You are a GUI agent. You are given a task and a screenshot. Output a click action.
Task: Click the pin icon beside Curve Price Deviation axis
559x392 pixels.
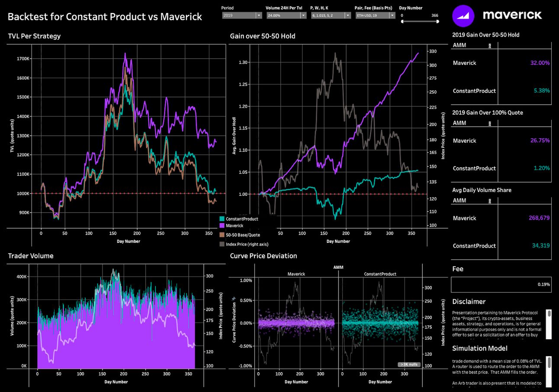click(x=234, y=299)
